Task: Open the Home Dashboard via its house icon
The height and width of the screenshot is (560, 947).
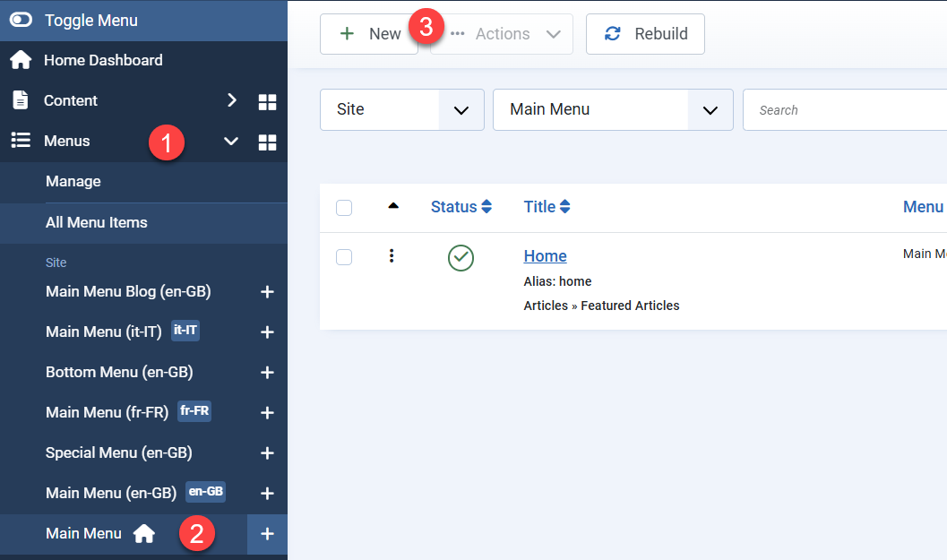Action: tap(21, 60)
